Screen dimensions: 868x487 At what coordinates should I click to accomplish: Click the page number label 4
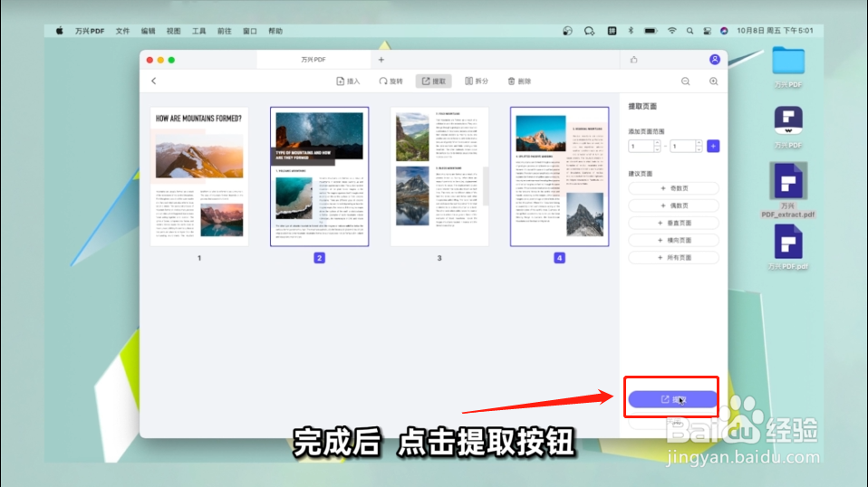click(560, 258)
